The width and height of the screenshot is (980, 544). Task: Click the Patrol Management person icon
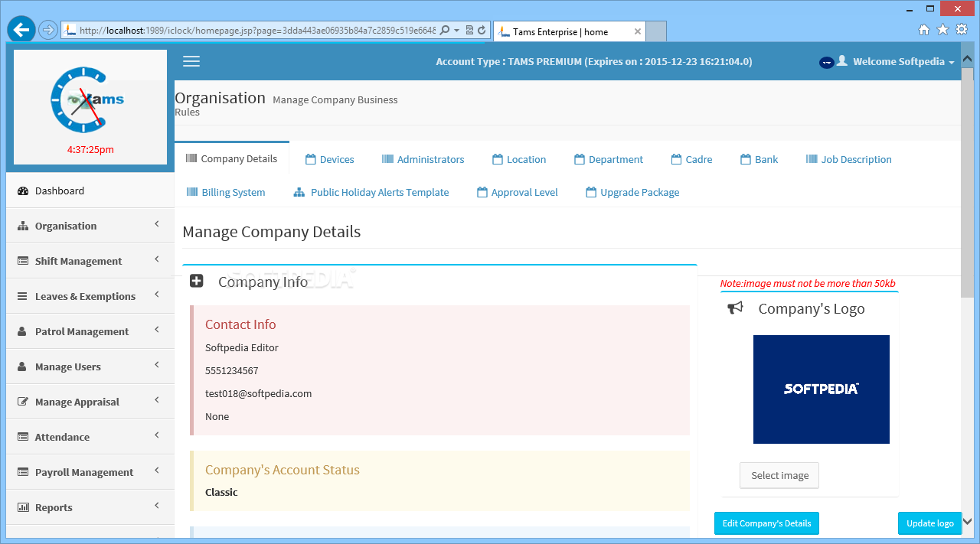(23, 332)
